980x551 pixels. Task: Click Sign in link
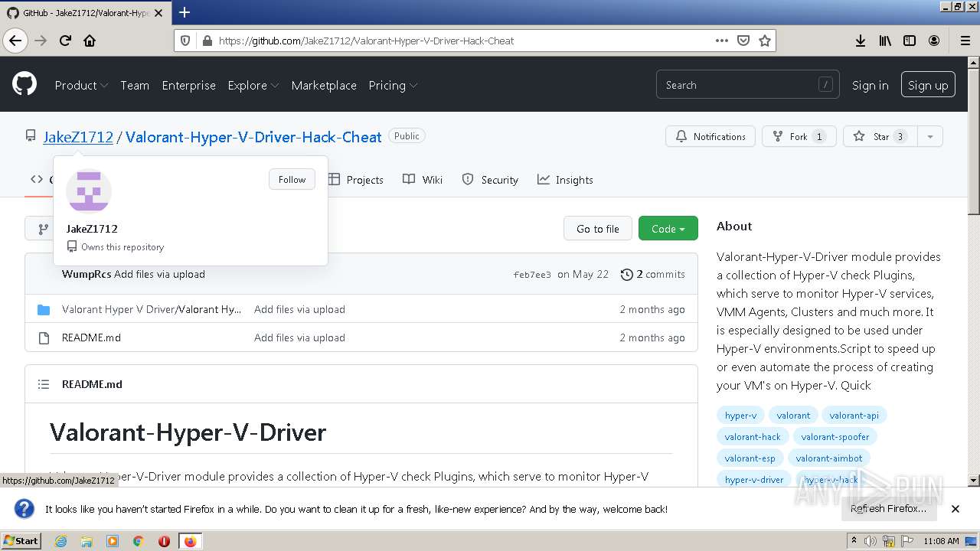[x=870, y=85]
